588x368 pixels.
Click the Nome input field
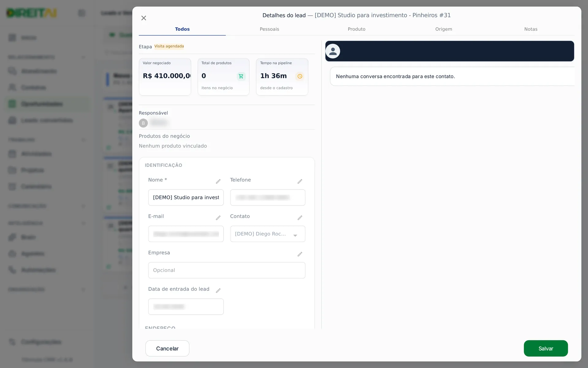(x=186, y=197)
